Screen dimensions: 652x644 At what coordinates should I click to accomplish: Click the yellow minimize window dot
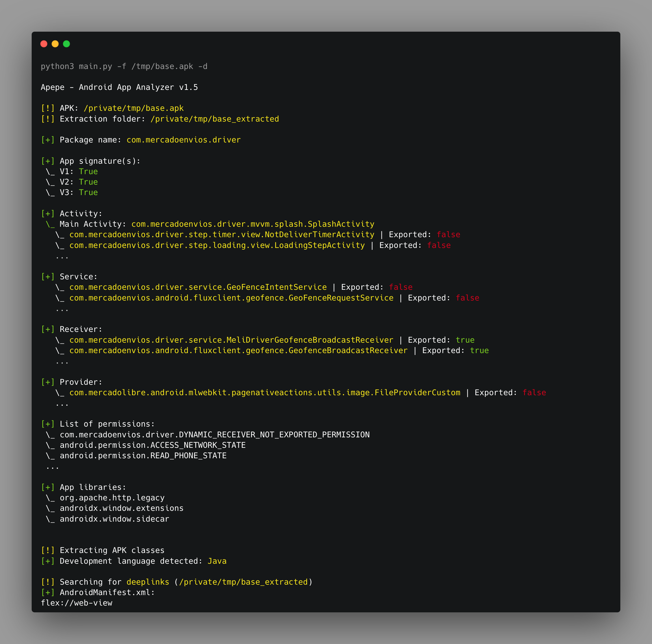point(55,44)
